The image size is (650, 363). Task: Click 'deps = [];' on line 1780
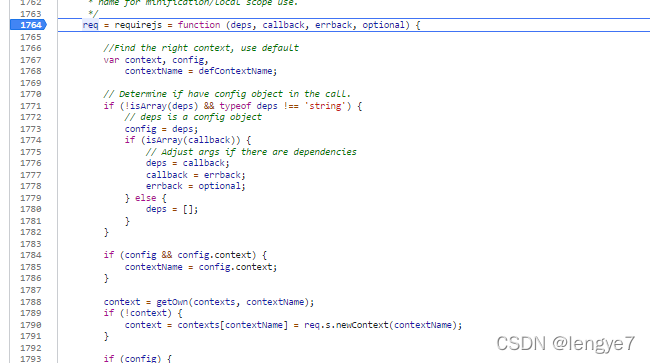pos(172,209)
